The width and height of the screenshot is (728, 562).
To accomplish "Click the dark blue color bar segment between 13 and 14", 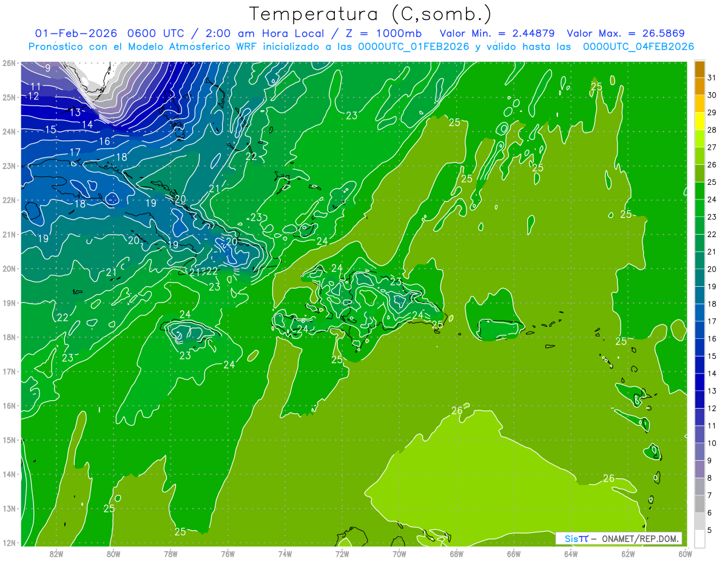I will pos(699,382).
